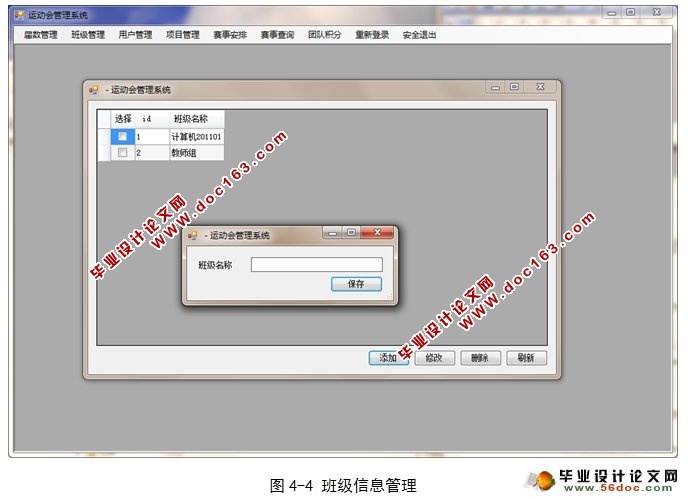This screenshot has height=498, width=688.
Task: Click the main window's app icon
Action: 19,15
